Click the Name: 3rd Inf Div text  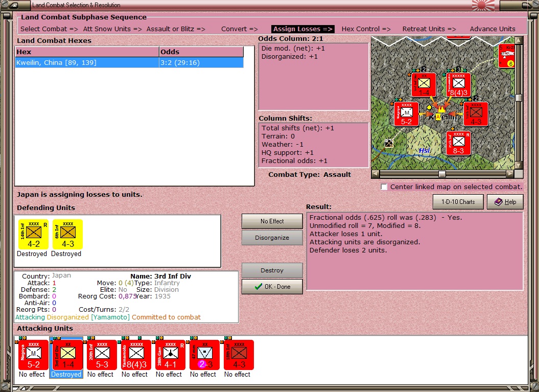160,276
